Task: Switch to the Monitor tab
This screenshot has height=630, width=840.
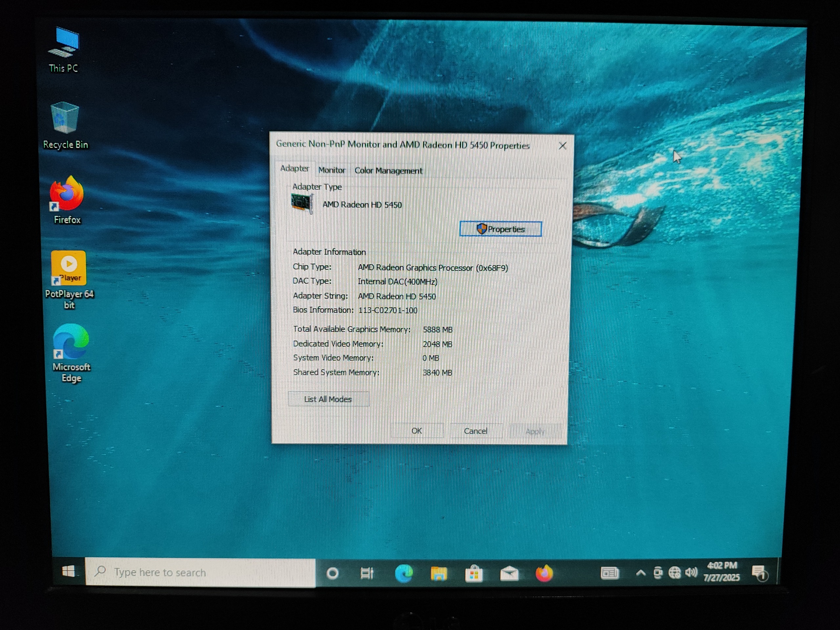Action: click(332, 170)
